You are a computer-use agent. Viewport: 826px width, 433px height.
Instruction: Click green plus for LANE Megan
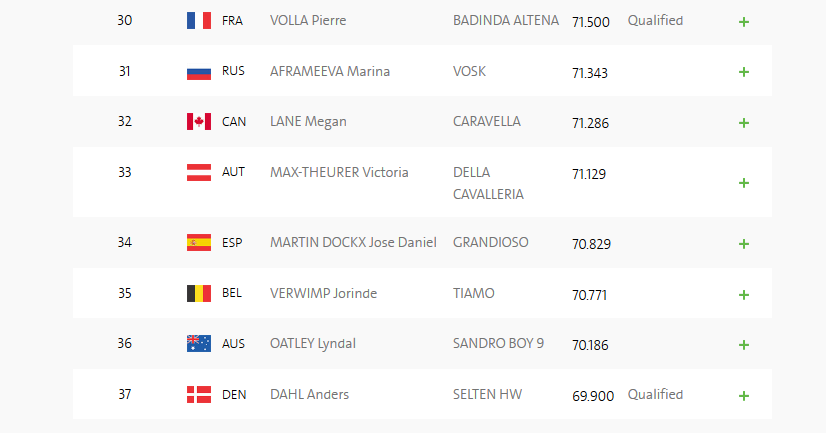click(743, 122)
